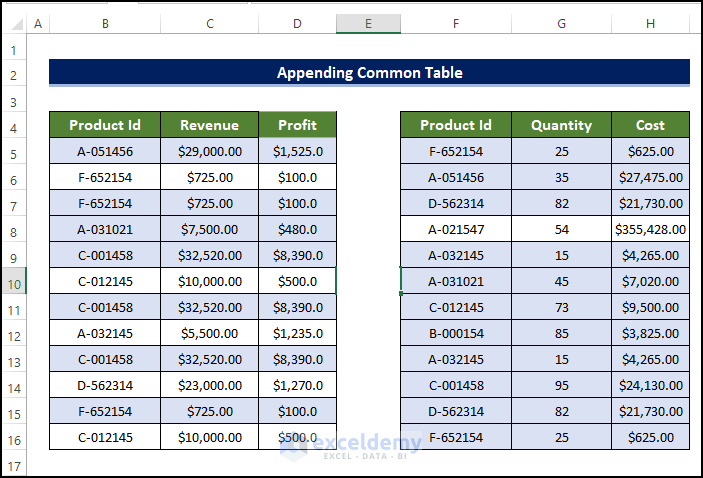Viewport: 703px width, 478px height.
Task: Select the $355,428.00 cost cell
Action: click(650, 229)
